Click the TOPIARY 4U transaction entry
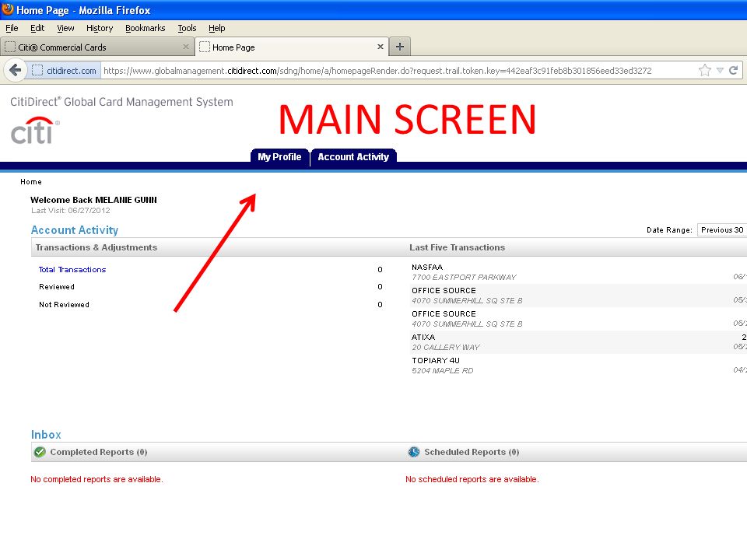 436,360
